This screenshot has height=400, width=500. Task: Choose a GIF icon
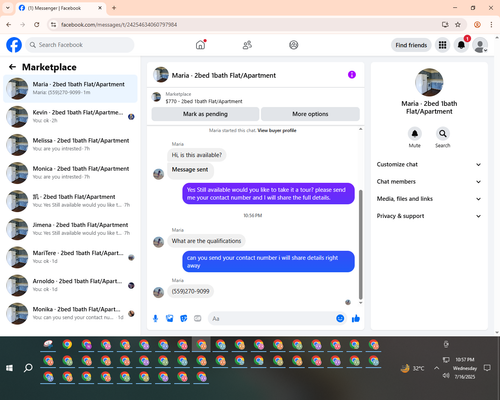tap(198, 318)
